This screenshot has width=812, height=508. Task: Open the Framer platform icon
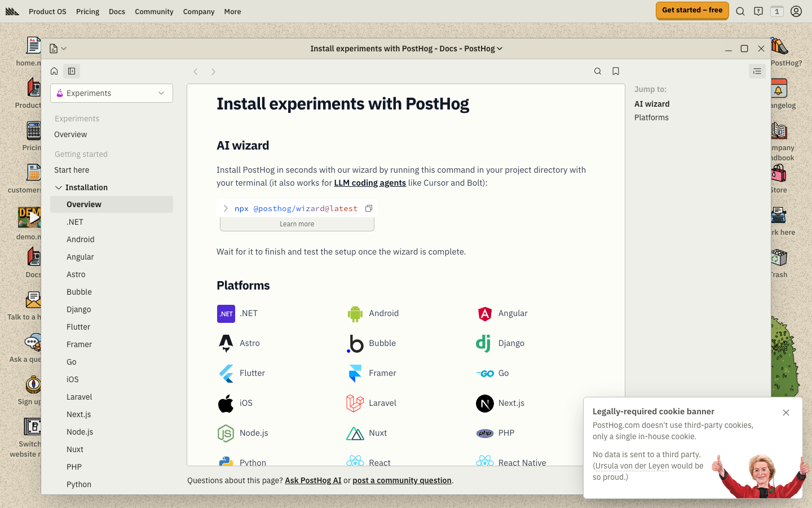[355, 374]
